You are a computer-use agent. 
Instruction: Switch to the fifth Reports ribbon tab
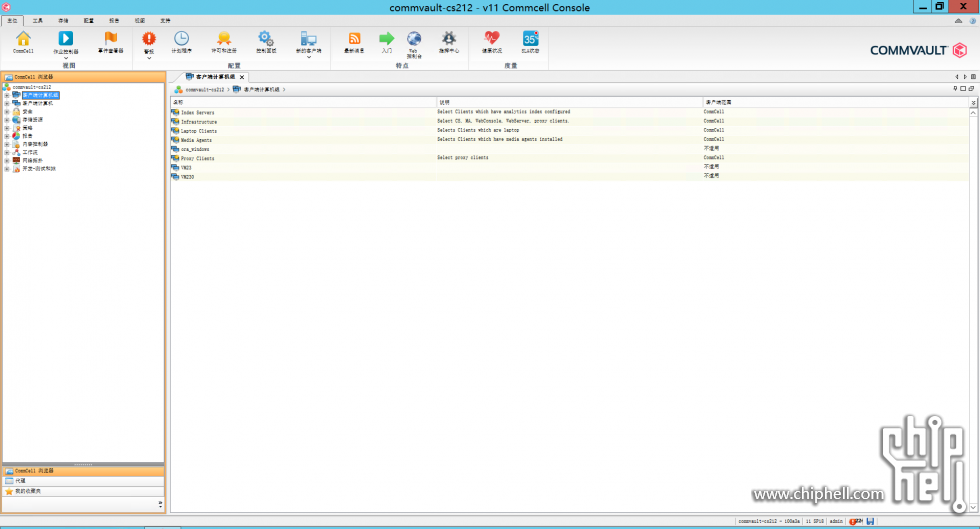click(114, 21)
